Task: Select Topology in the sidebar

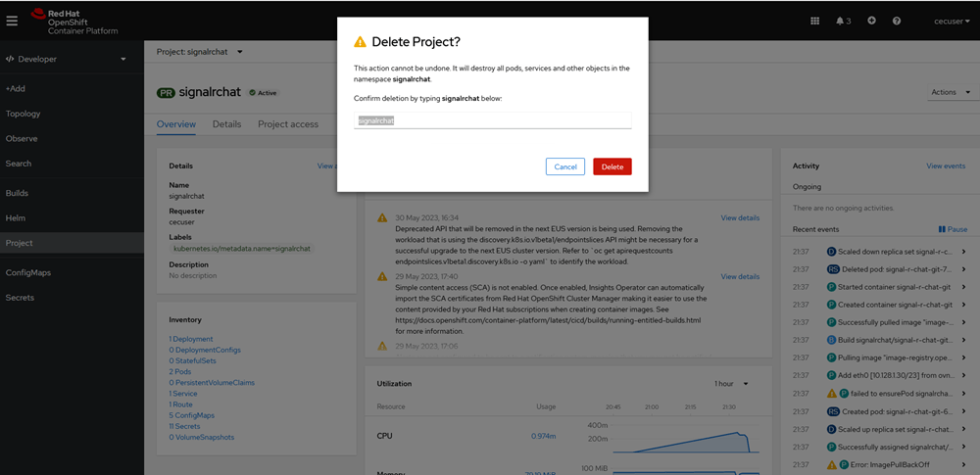Action: pos(24,114)
